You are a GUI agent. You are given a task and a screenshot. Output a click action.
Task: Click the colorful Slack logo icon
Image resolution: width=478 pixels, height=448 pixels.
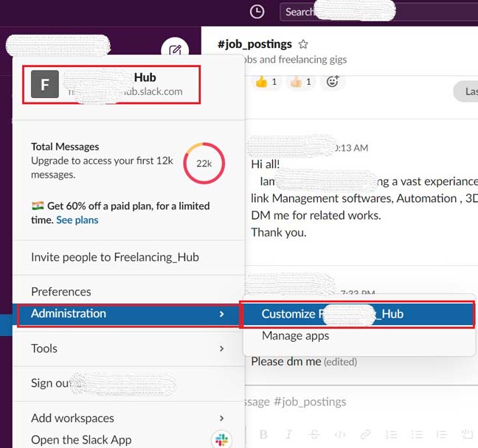[x=221, y=440]
